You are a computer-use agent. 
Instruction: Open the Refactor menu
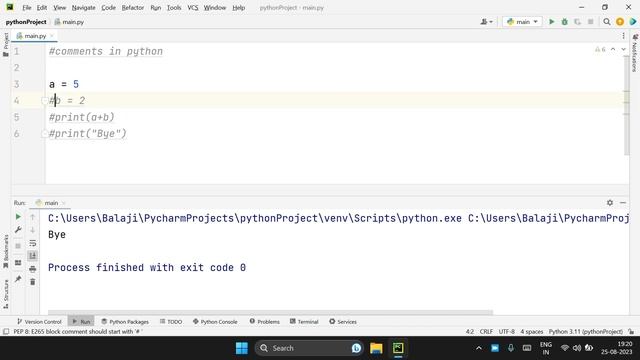[133, 8]
